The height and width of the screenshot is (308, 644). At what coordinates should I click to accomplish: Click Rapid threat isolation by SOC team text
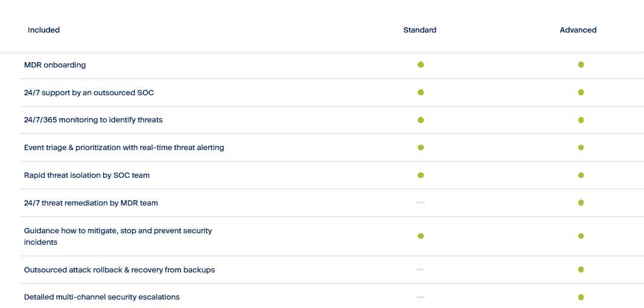click(x=87, y=175)
